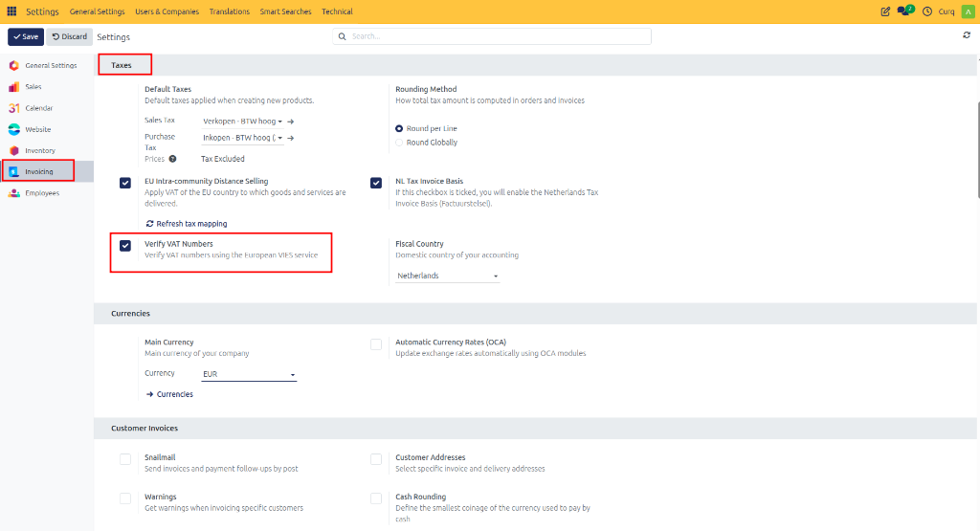This screenshot has height=531, width=980.
Task: Click the Save button
Action: click(26, 37)
